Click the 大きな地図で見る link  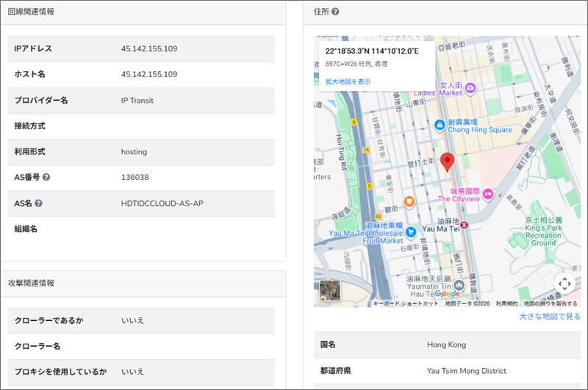550,317
